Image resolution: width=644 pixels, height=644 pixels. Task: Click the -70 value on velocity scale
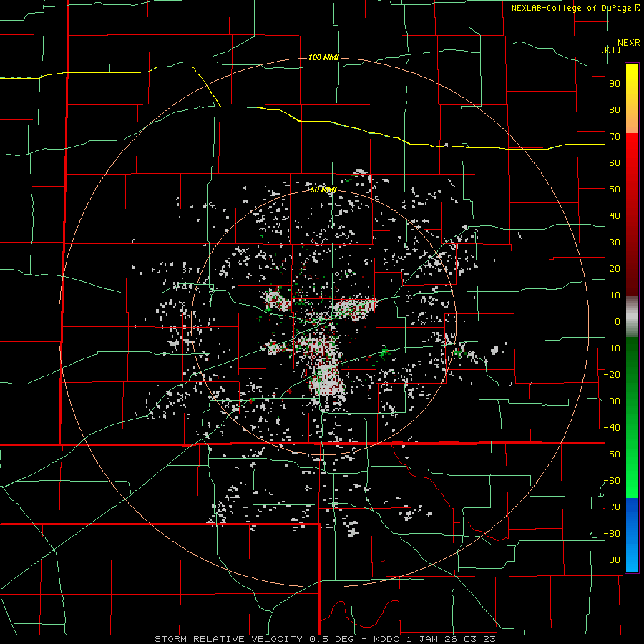pyautogui.click(x=612, y=507)
